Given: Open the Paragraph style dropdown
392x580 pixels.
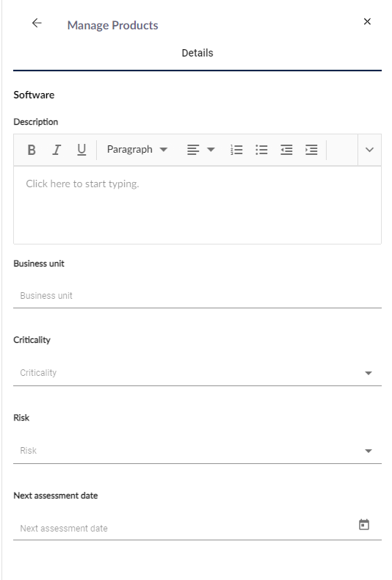Looking at the screenshot, I should 137,150.
